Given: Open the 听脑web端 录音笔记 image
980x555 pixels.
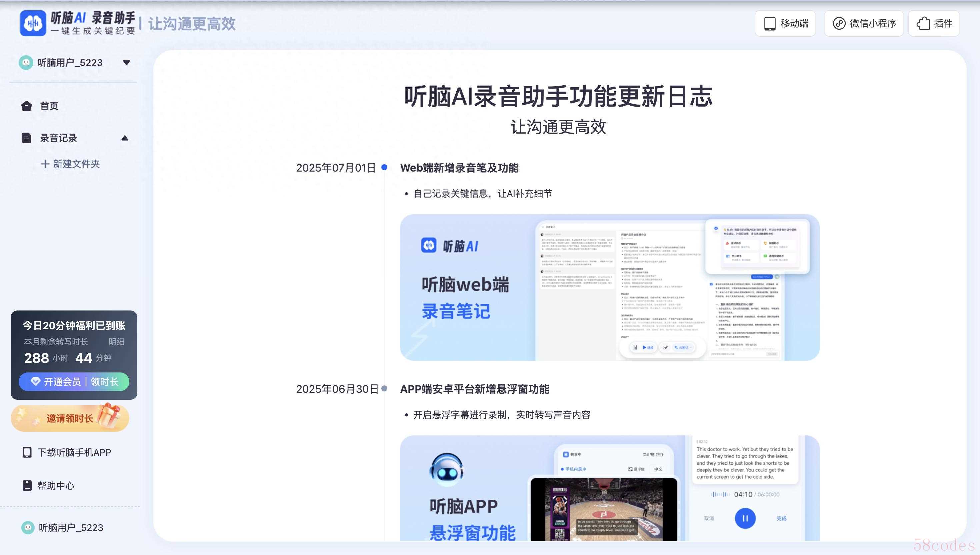Looking at the screenshot, I should pyautogui.click(x=610, y=287).
